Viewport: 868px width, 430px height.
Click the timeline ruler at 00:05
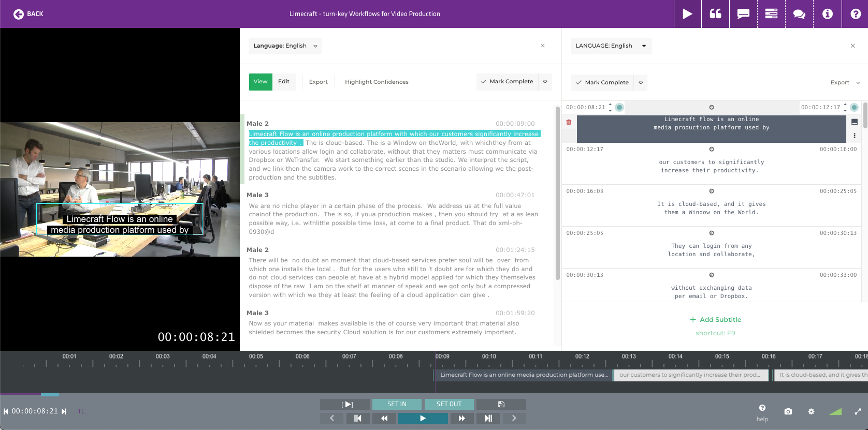(x=256, y=357)
